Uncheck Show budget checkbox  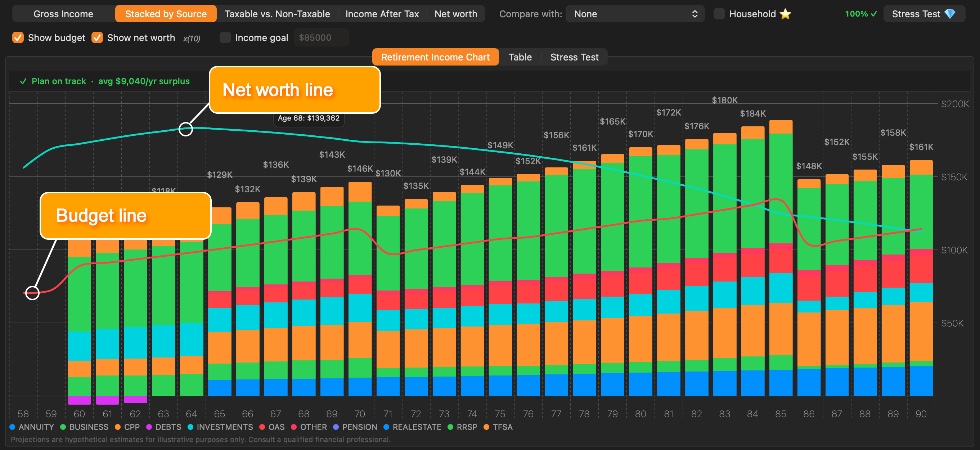18,38
